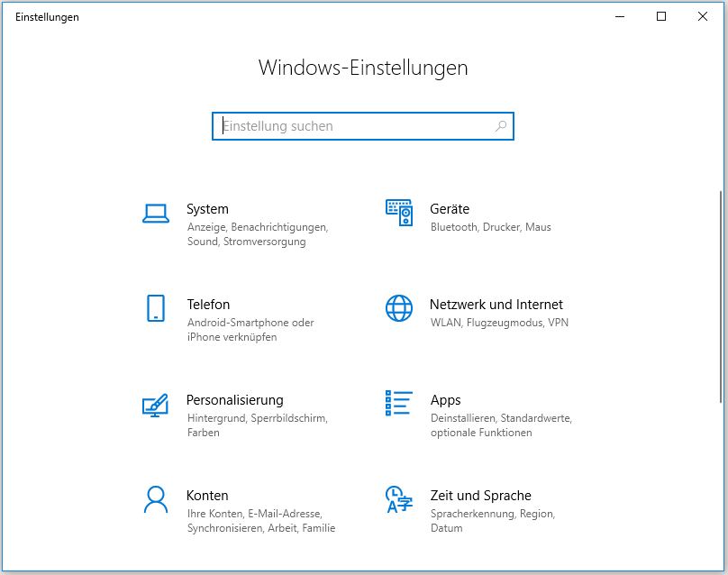This screenshot has width=728, height=575.
Task: Click the Zeit und Sprache icon
Action: point(398,499)
